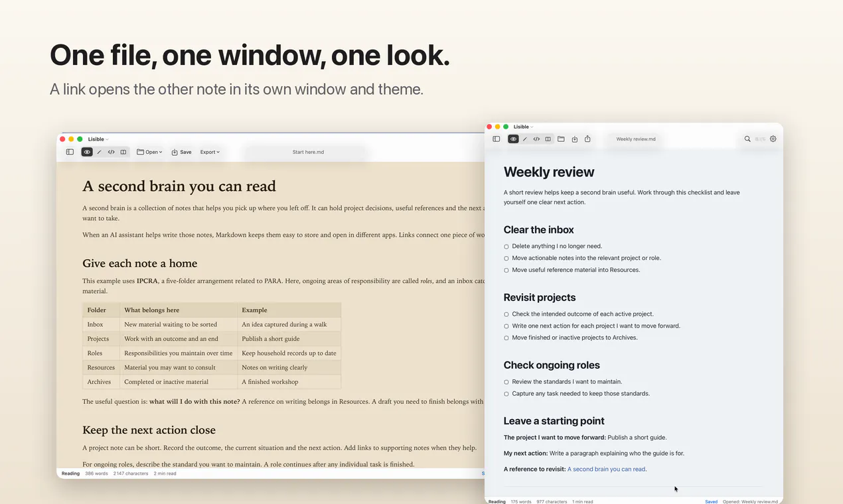Select reading view eye icon in Weekly review window
843x504 pixels.
point(513,139)
